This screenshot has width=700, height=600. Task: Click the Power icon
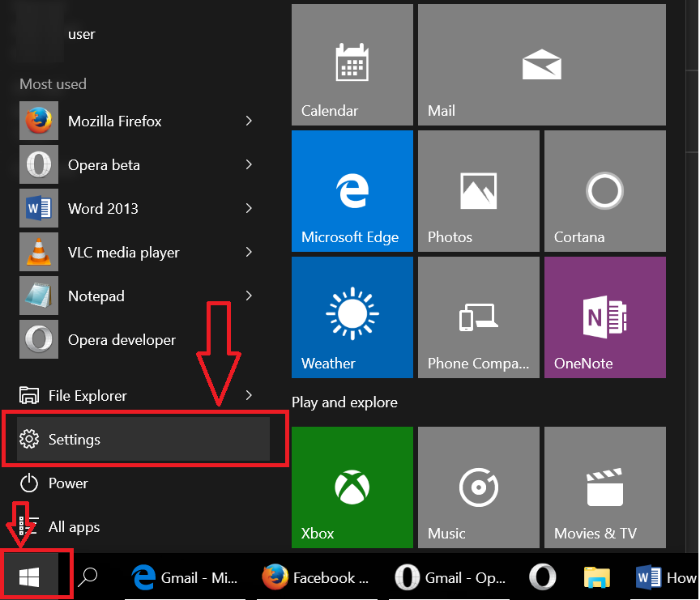29,483
